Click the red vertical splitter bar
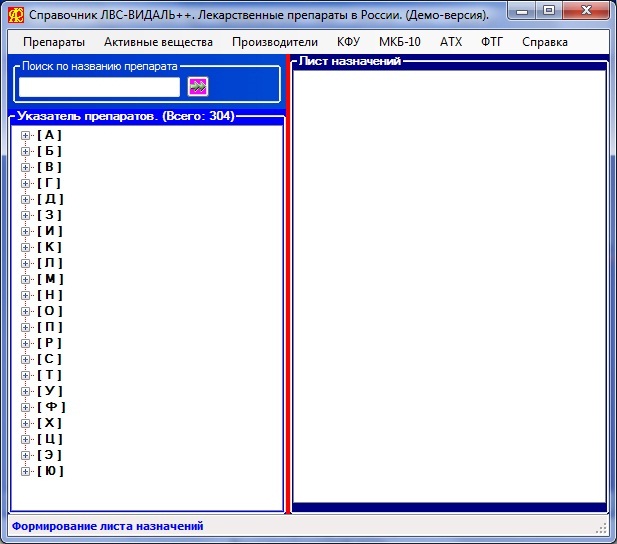 pyautogui.click(x=288, y=283)
